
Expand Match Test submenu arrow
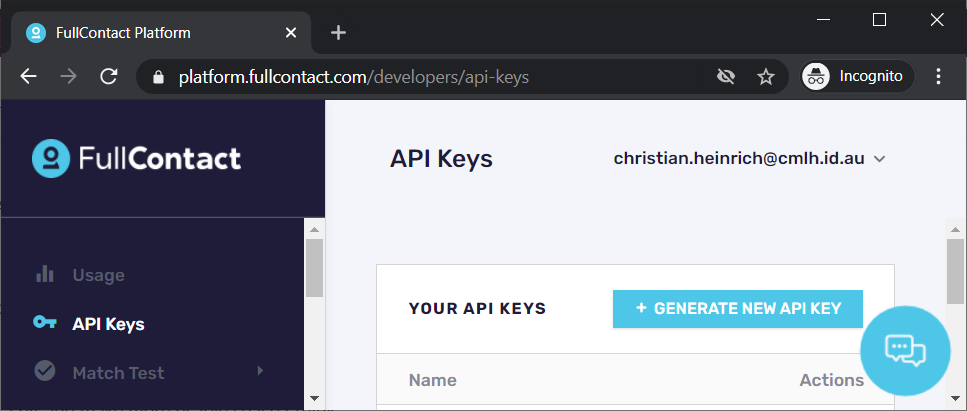[260, 371]
